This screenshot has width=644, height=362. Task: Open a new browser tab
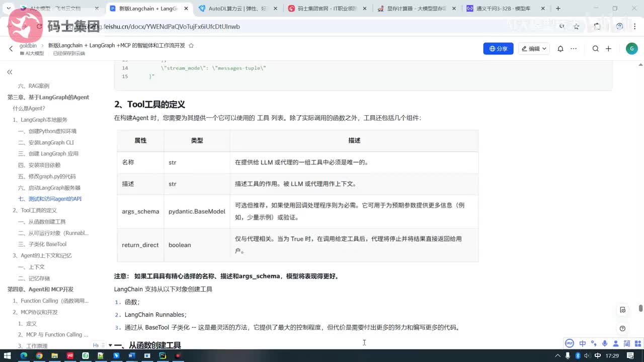tap(558, 9)
